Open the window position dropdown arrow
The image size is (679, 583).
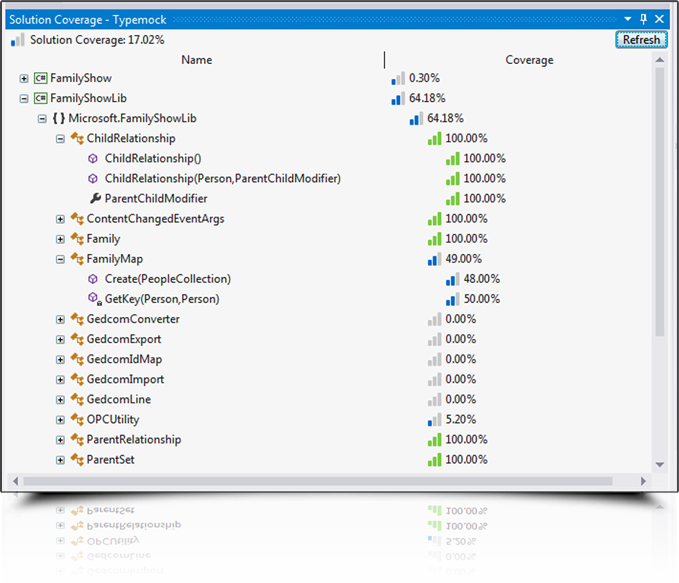tap(627, 19)
